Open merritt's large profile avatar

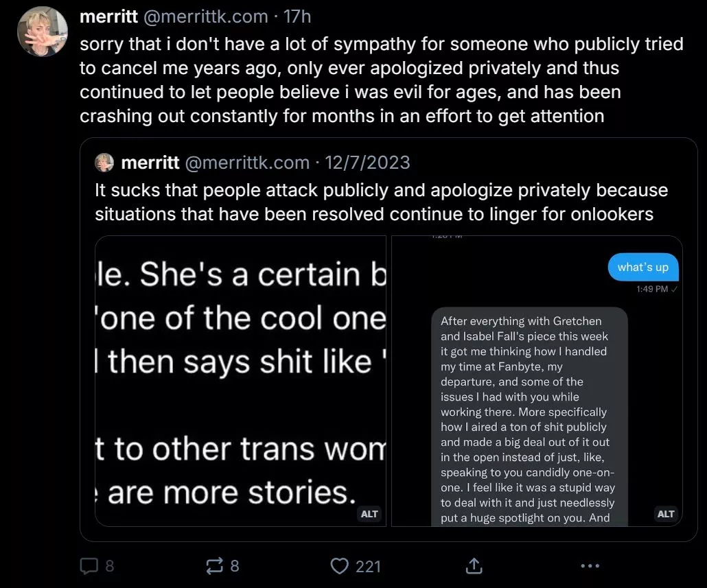point(43,32)
